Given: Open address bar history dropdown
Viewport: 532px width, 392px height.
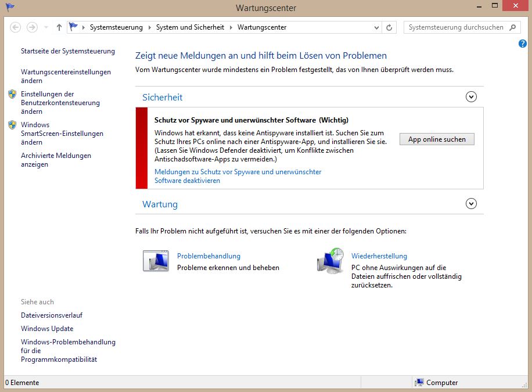Looking at the screenshot, I should coord(376,27).
